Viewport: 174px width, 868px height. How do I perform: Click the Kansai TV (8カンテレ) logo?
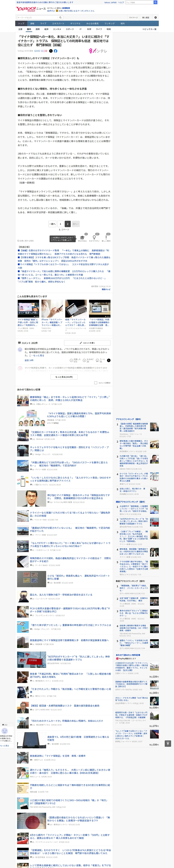tap(98, 51)
